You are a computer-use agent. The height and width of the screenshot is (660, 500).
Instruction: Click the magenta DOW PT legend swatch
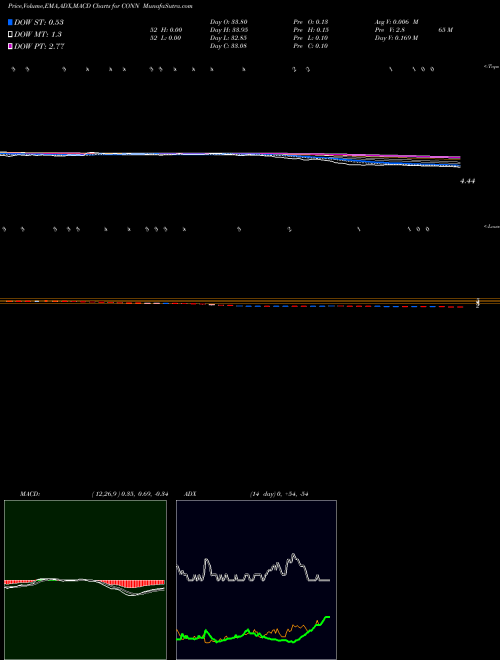tap(10, 46)
